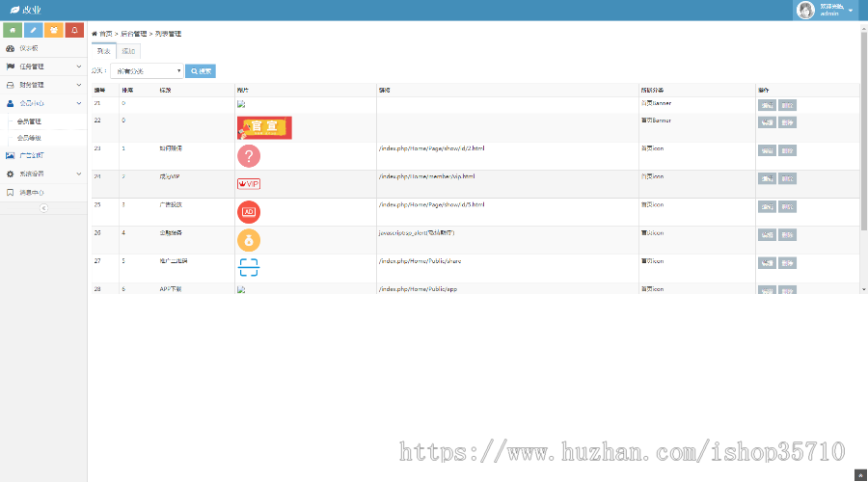Screen dimensions: 868x482
Task: Click the home icon in the breadcrumb
Action: point(95,34)
